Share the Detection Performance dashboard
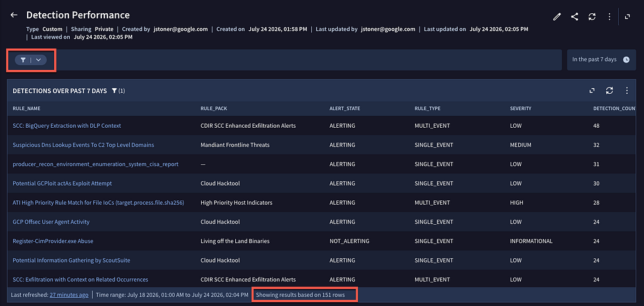The image size is (644, 306). click(575, 16)
